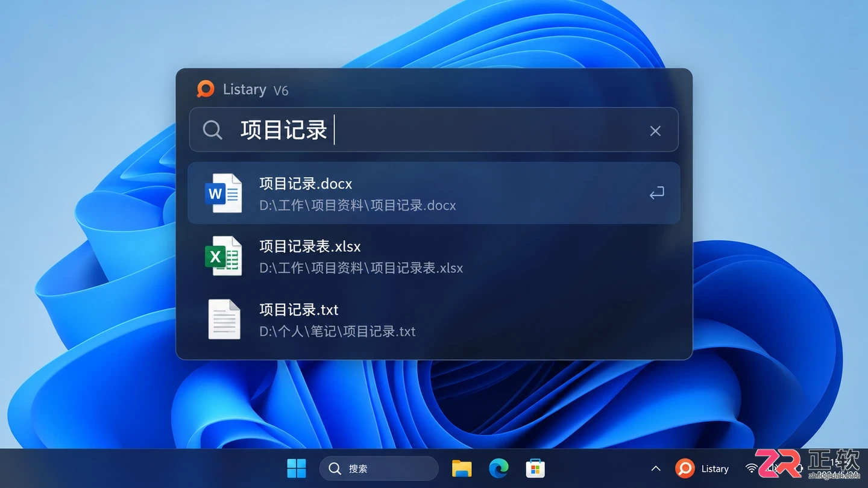Choose the 项目记录.txt file name result

coord(299,309)
